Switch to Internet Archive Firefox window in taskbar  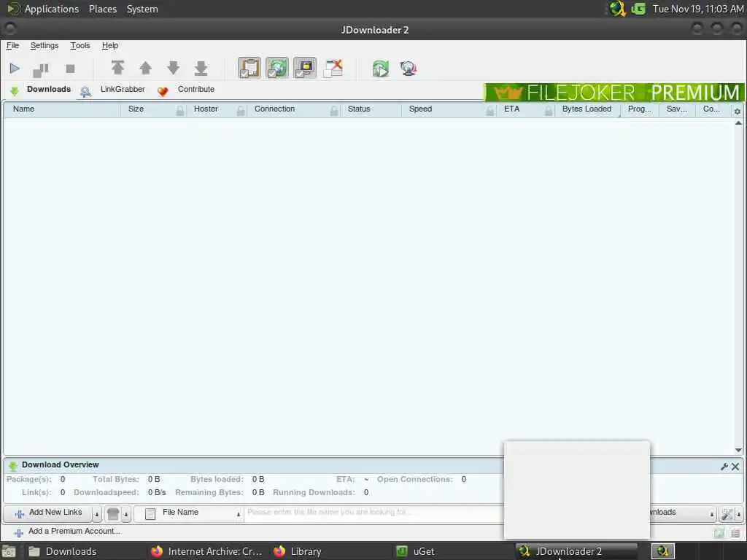point(206,551)
